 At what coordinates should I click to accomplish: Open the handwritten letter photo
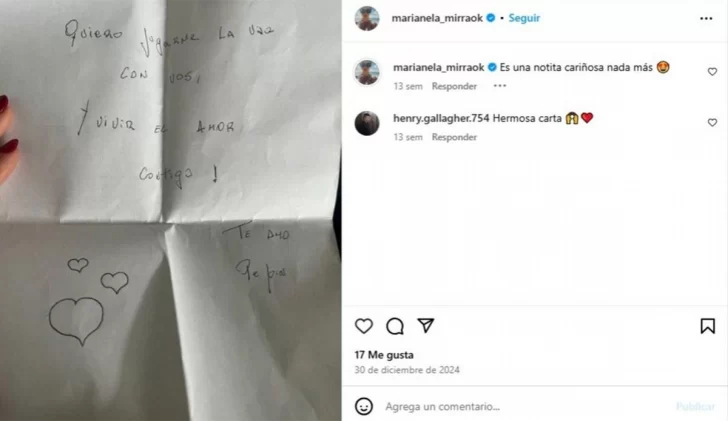pyautogui.click(x=170, y=210)
